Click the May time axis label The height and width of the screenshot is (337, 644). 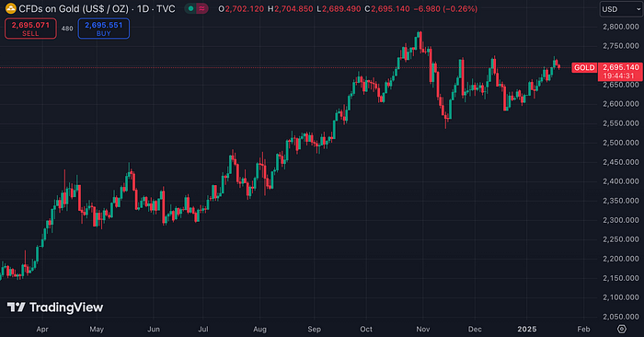97,330
